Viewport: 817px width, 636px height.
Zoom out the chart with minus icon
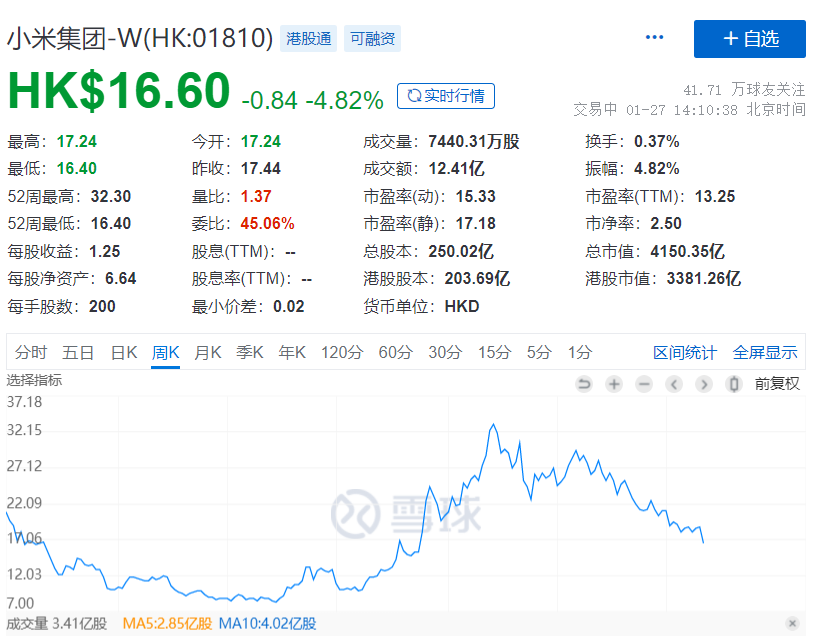tap(644, 384)
